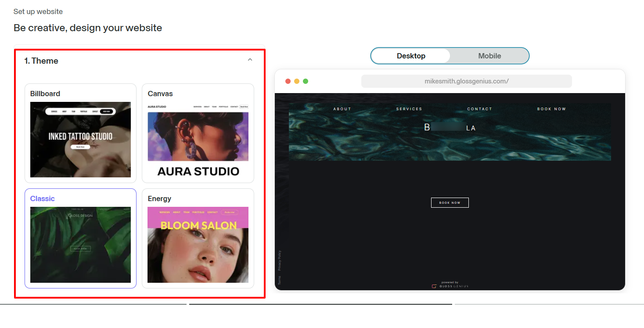The width and height of the screenshot is (644, 328).
Task: Open the CONTACT page in the site preview
Action: 479,108
